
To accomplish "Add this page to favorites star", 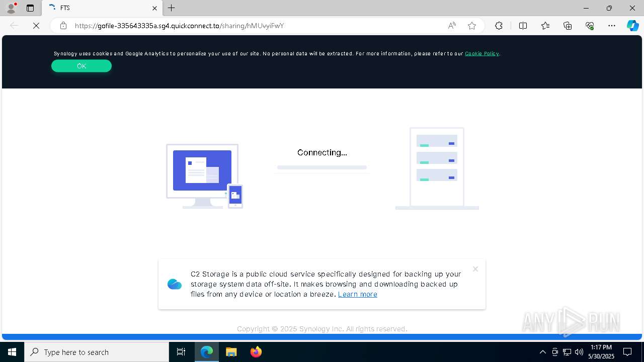I will pyautogui.click(x=472, y=26).
